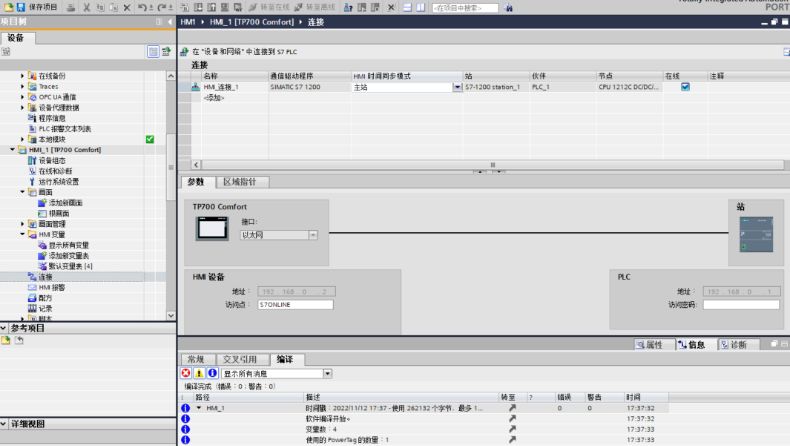Click the search-in-project input field
Image resolution: width=790 pixels, height=446 pixels.
coord(465,8)
